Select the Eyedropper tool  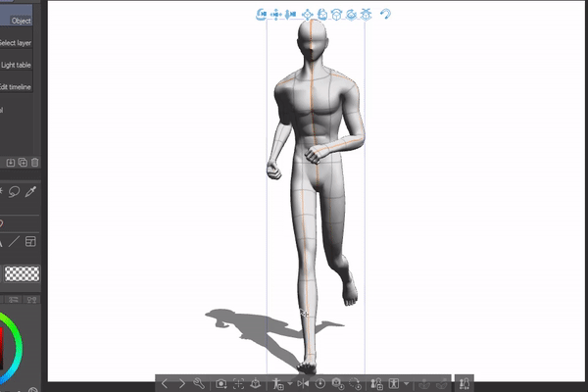pyautogui.click(x=30, y=192)
